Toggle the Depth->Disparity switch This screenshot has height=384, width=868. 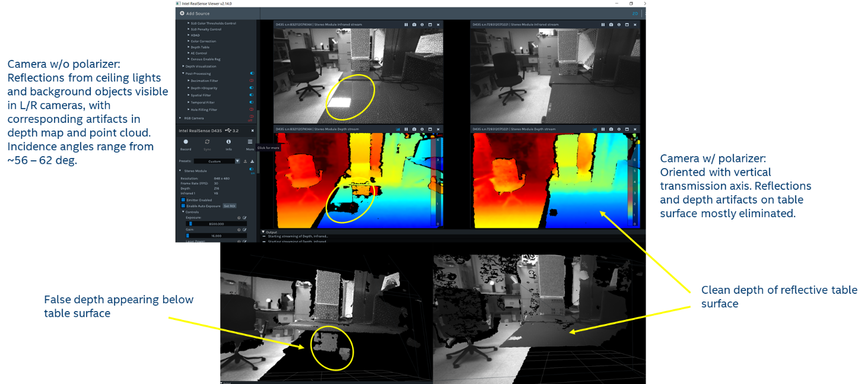pos(252,88)
